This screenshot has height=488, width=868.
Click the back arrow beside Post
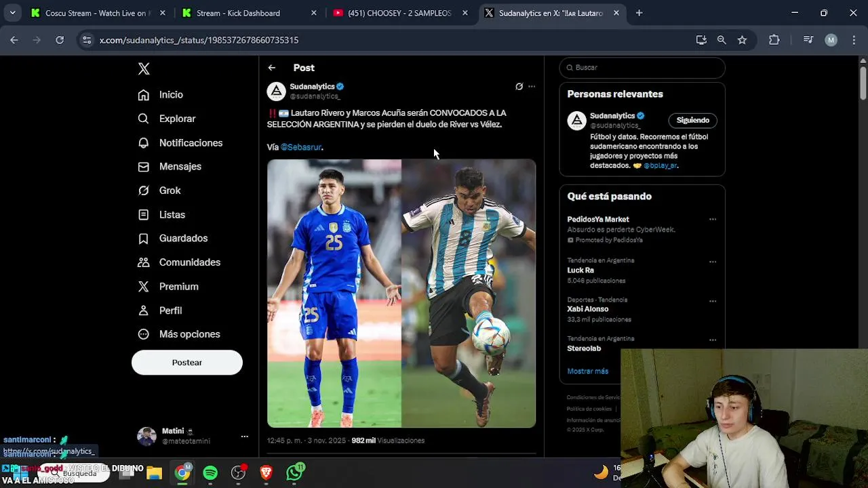coord(271,68)
